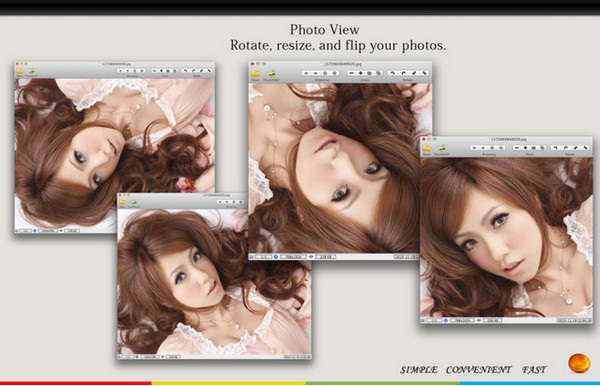This screenshot has width=600, height=386.
Task: Rotate right in the rightmost photo window
Action: click(565, 148)
